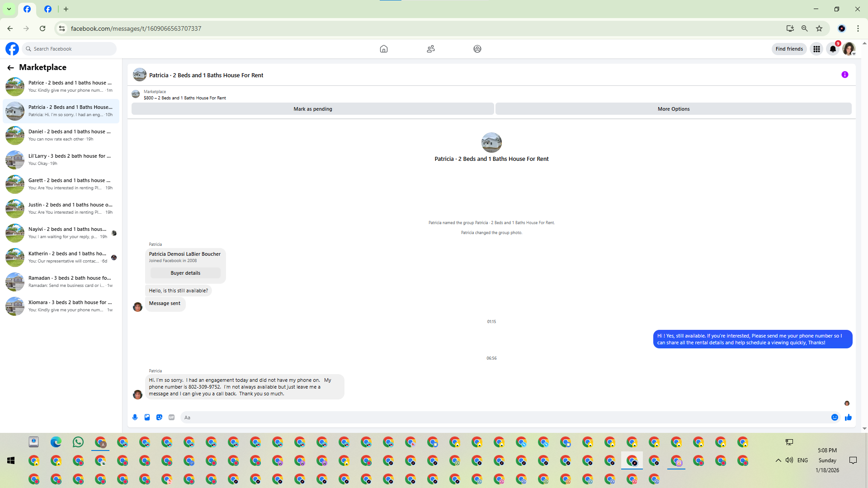The image size is (868, 488).
Task: Click the voice clip microphone icon
Action: pos(135,418)
